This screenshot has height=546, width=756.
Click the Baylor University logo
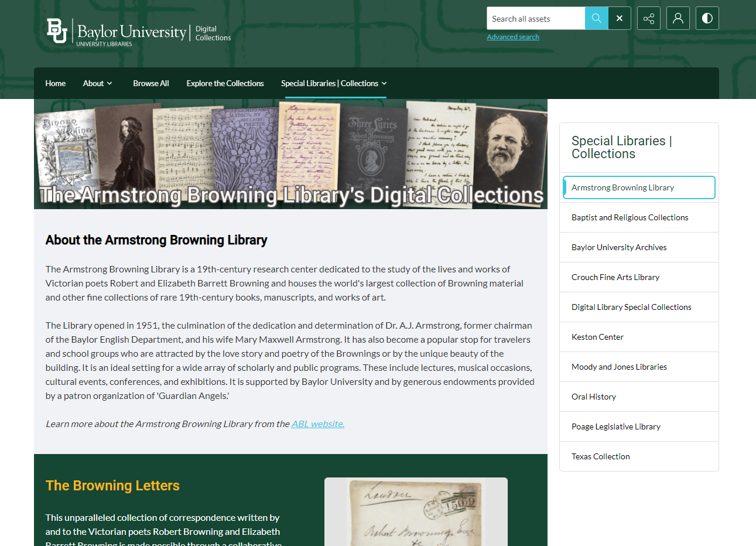(x=117, y=32)
